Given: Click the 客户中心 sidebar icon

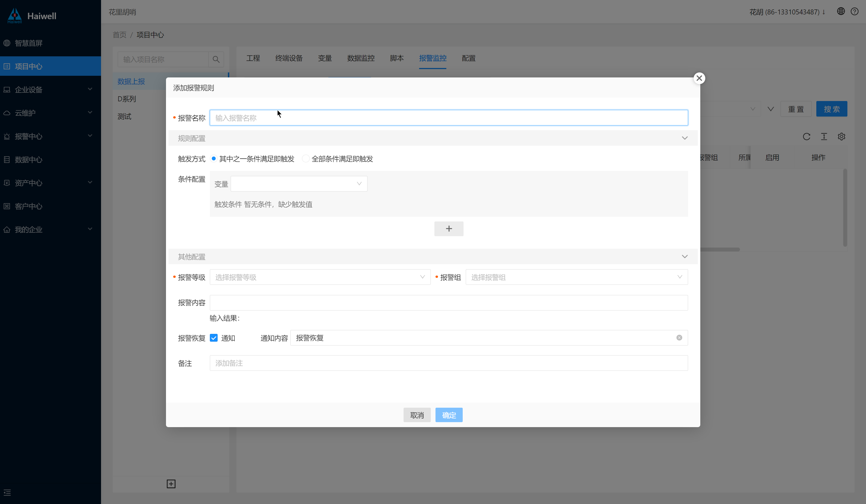Looking at the screenshot, I should click(7, 206).
